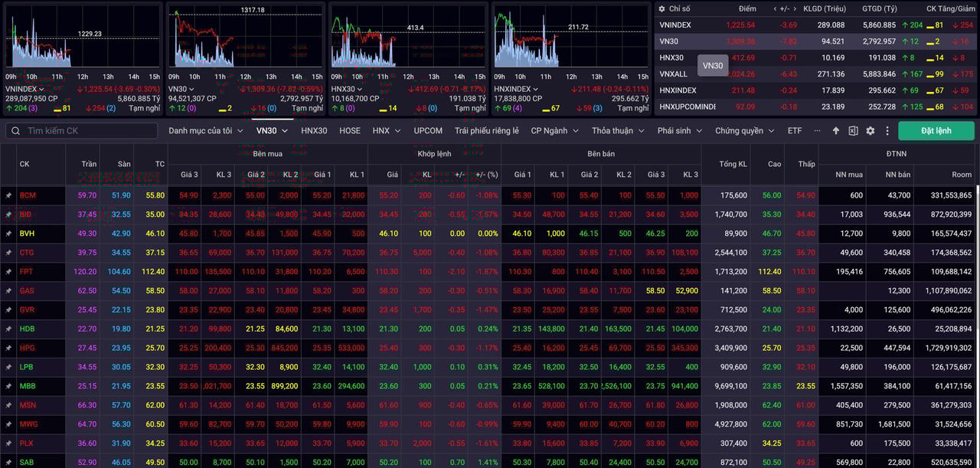Expand the CP Ngành dropdown
The width and height of the screenshot is (980, 468).
[x=554, y=131]
